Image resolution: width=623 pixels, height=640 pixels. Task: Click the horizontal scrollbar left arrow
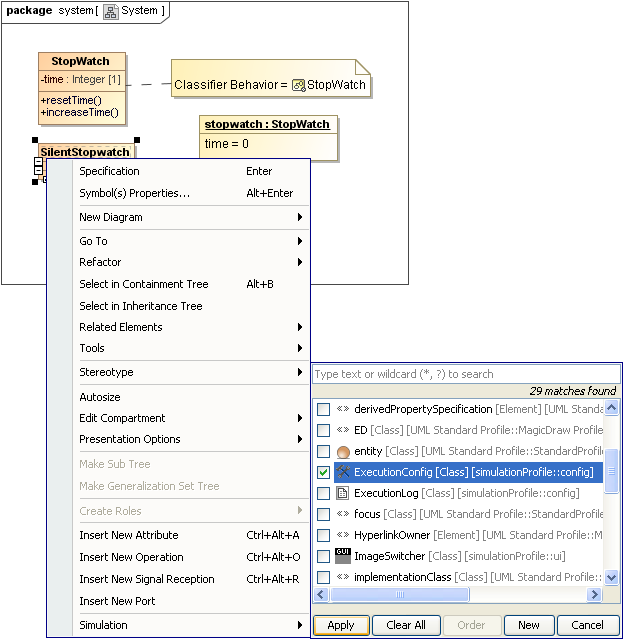pos(321,594)
